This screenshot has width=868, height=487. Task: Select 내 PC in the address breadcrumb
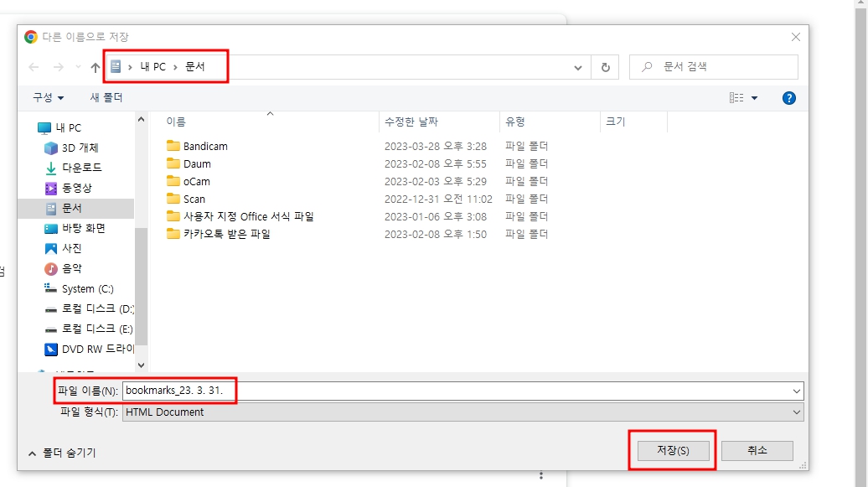click(x=152, y=66)
